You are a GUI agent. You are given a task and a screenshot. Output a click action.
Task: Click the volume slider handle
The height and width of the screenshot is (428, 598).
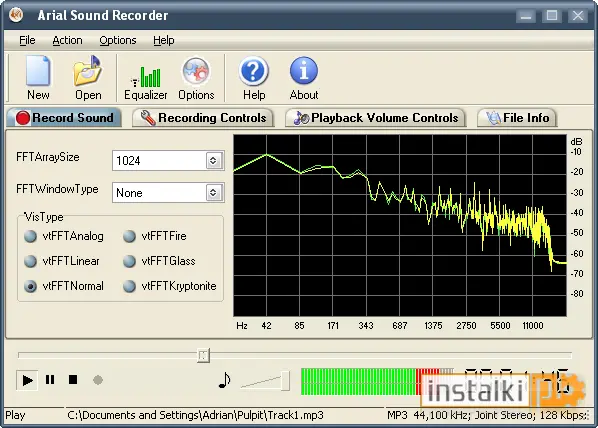click(285, 380)
